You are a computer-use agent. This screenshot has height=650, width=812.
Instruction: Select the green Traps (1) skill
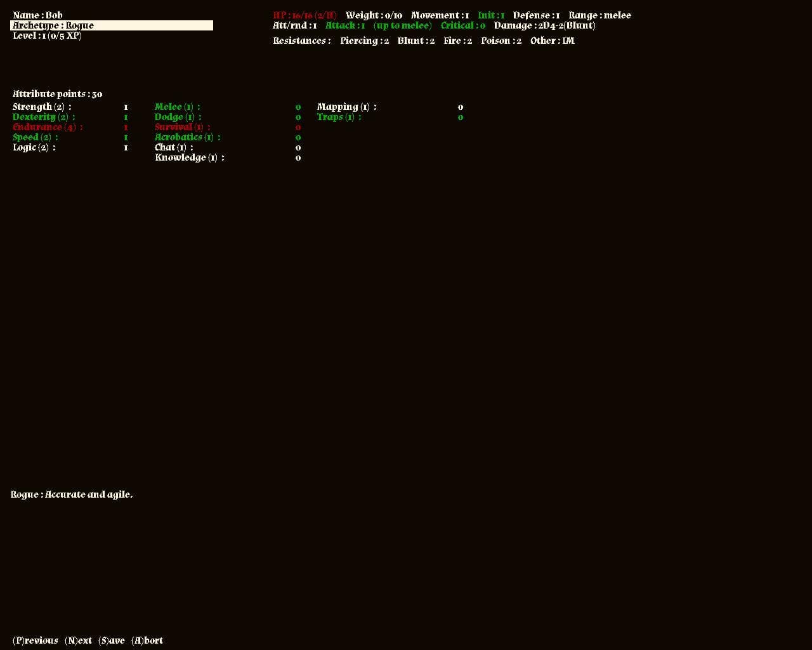[x=339, y=117]
